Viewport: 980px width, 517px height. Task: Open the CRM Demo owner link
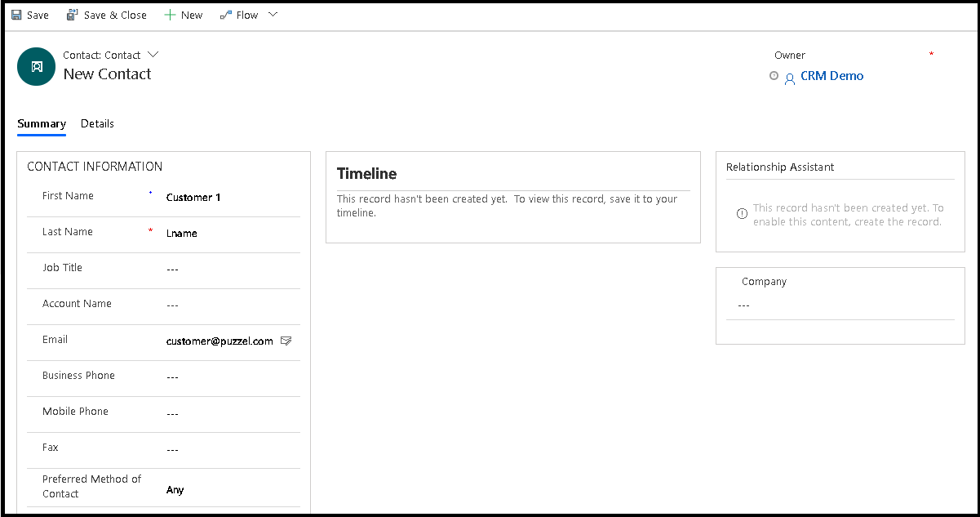(x=831, y=76)
